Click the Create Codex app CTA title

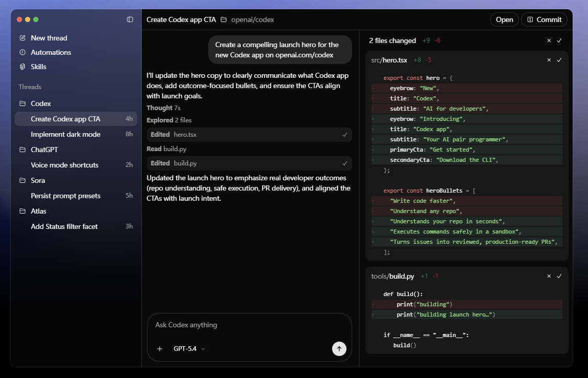pos(181,19)
